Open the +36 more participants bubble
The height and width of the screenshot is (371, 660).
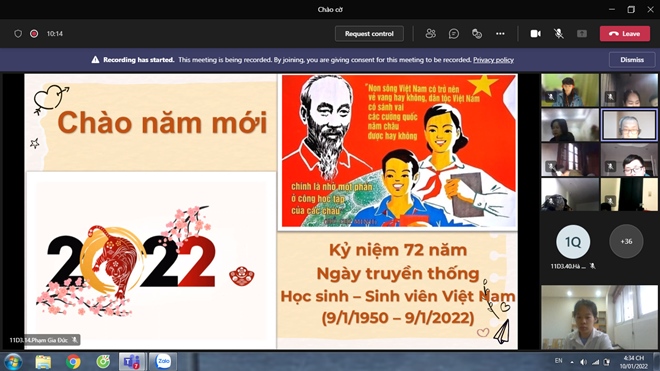[626, 241]
